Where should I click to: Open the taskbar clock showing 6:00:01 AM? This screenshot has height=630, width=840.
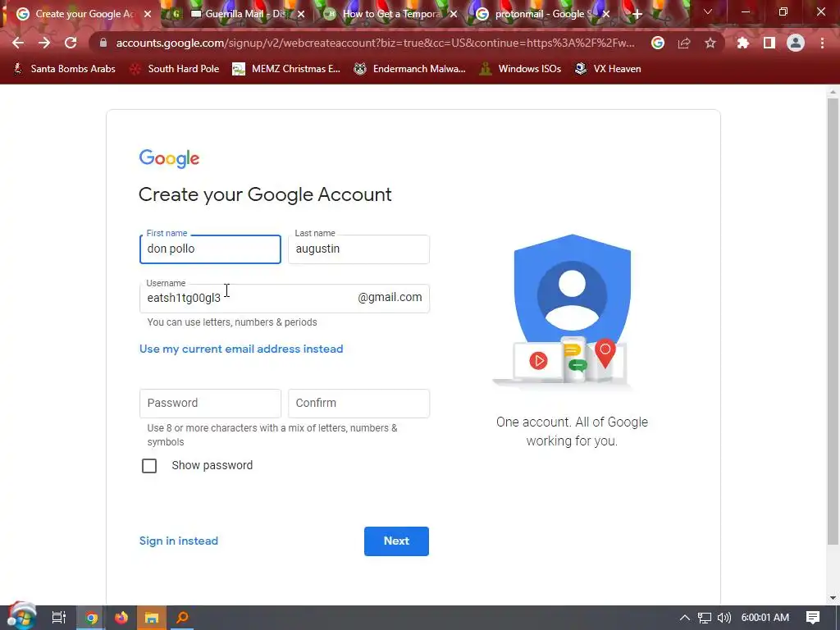pyautogui.click(x=765, y=618)
